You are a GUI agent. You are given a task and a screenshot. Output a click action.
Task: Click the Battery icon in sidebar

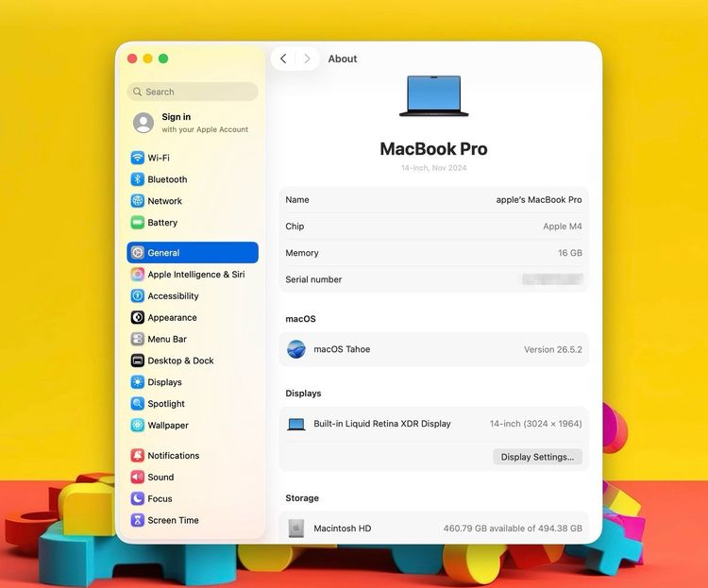[x=137, y=223]
